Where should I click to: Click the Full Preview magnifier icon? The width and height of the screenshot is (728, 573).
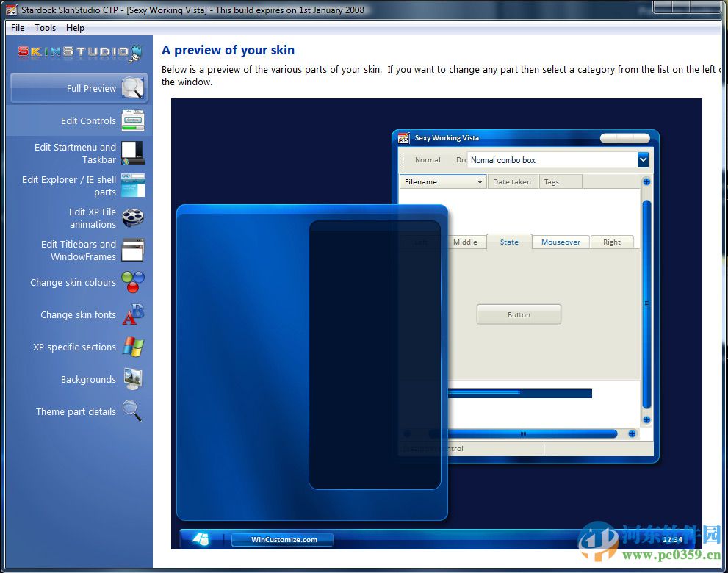[x=133, y=88]
